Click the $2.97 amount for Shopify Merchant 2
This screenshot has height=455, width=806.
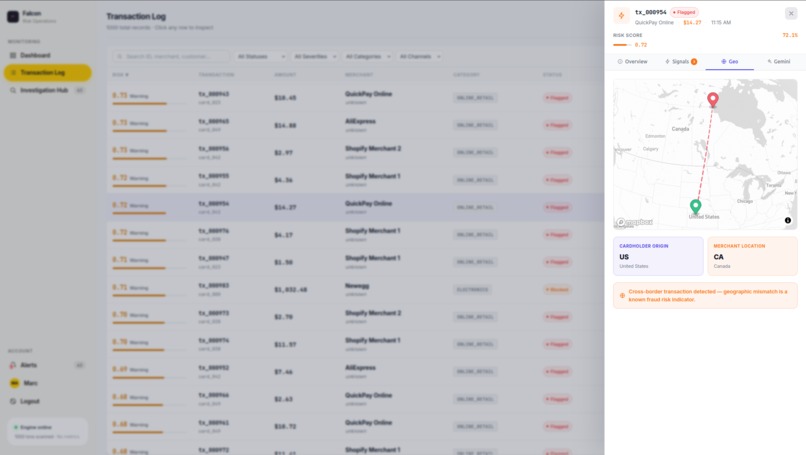coord(283,153)
